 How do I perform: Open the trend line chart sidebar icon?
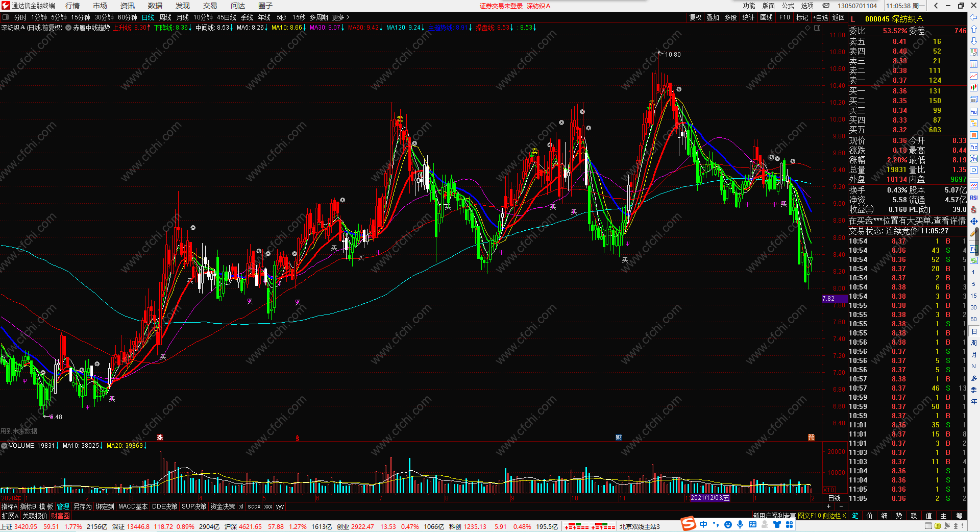pyautogui.click(x=974, y=76)
